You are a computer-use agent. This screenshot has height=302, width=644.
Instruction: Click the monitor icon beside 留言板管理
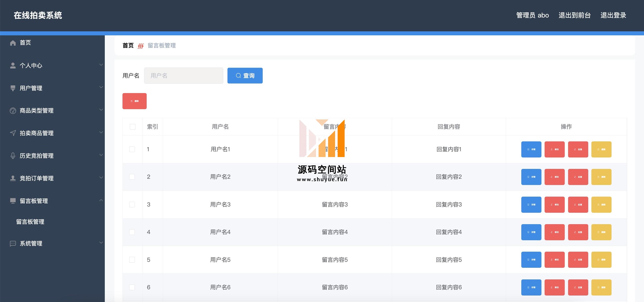(13, 201)
